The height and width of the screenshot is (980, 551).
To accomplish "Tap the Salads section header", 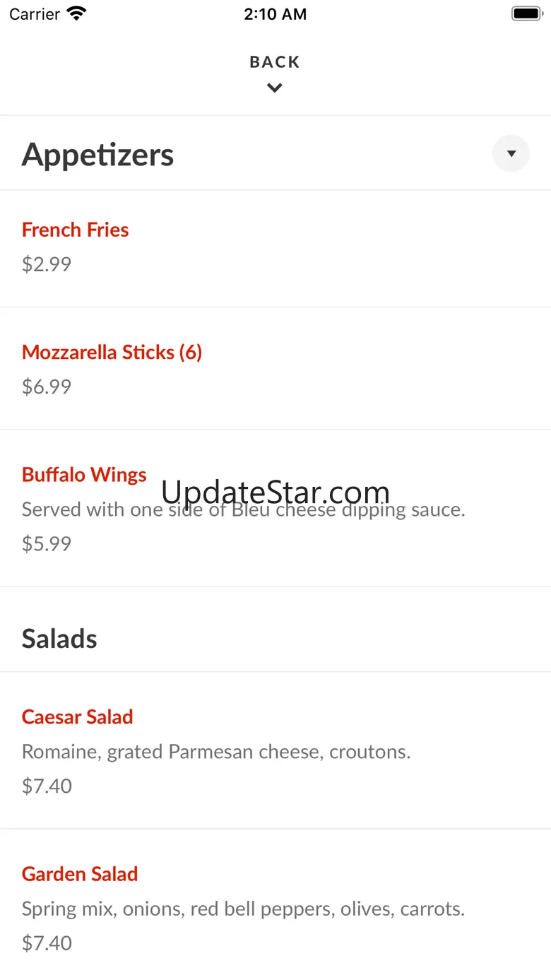I will pos(59,639).
